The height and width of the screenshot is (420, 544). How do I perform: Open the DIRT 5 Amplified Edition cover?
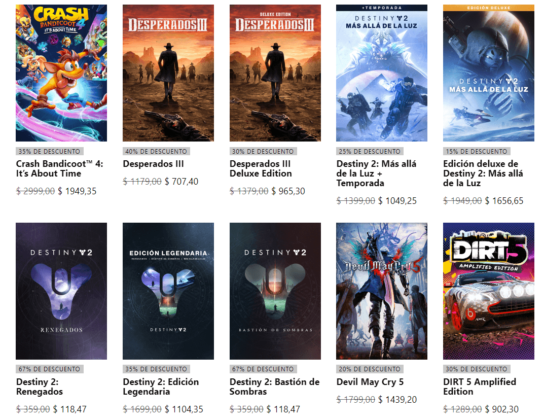pyautogui.click(x=488, y=291)
